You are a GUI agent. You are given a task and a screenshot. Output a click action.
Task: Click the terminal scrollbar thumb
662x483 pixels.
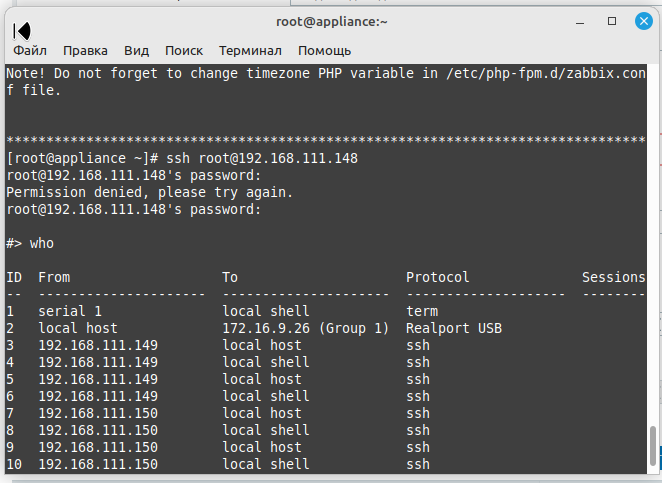point(655,445)
